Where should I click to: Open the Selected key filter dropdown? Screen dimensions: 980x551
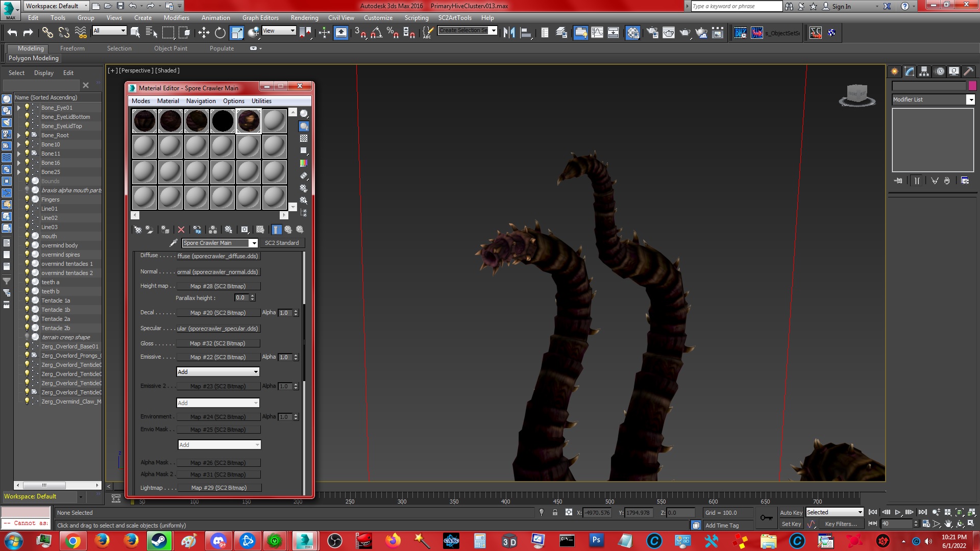(x=835, y=512)
